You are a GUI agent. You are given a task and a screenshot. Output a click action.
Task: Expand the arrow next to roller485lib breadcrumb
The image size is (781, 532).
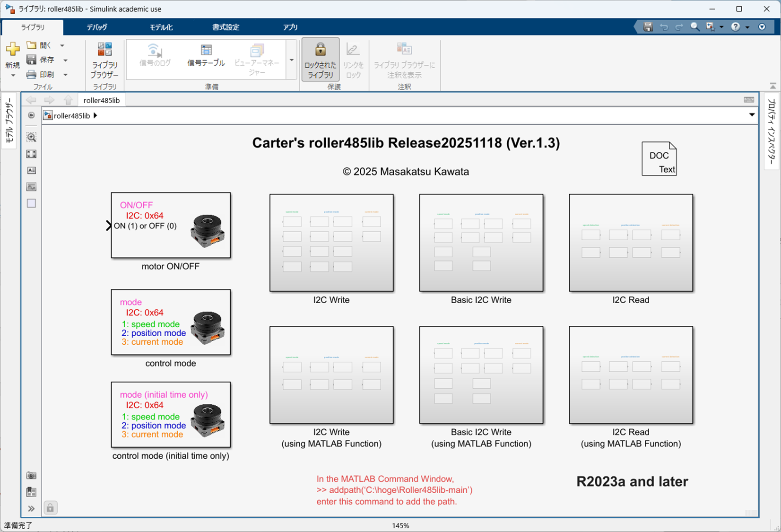click(x=95, y=115)
